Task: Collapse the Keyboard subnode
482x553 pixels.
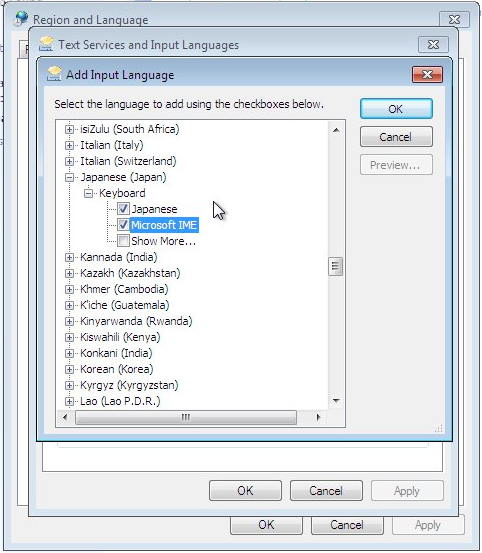Action: coord(88,193)
